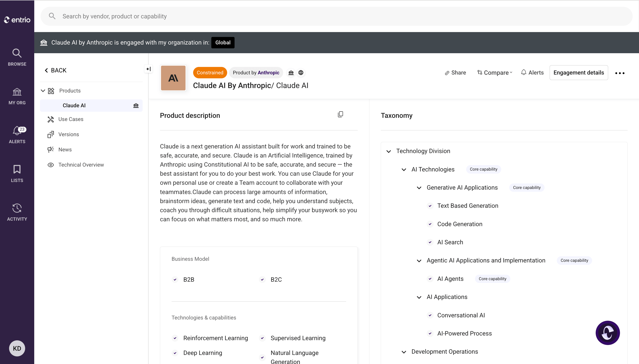Share this product page
The height and width of the screenshot is (364, 639).
(x=455, y=73)
